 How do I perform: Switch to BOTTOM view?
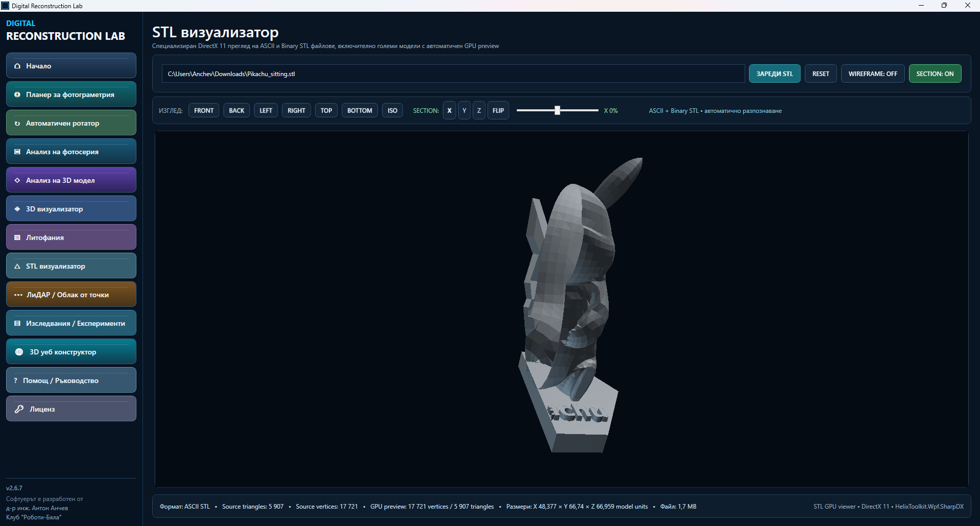tap(360, 110)
